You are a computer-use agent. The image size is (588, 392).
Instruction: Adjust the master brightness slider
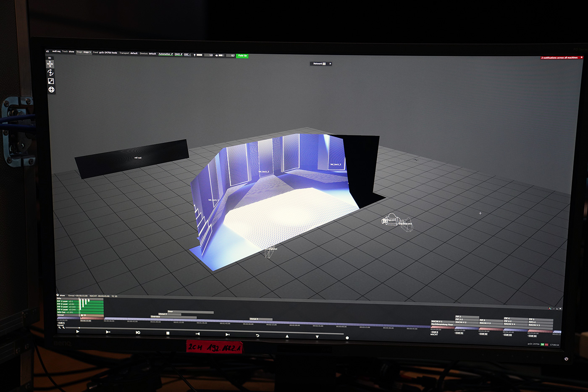200,55
